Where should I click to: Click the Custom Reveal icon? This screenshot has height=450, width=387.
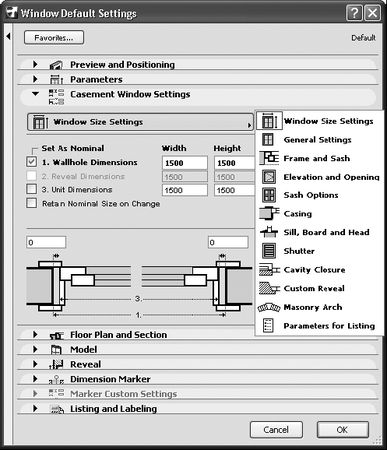coord(269,288)
